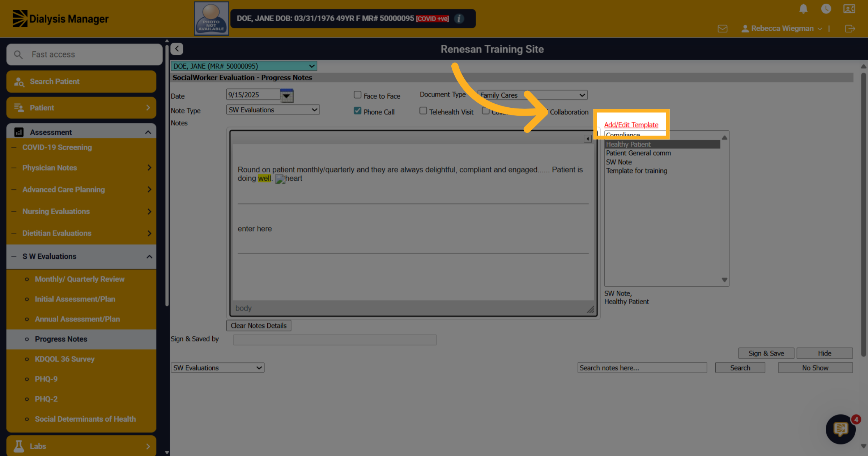Open the date picker calendar icon
Viewport: 868px width, 456px height.
[x=286, y=95]
